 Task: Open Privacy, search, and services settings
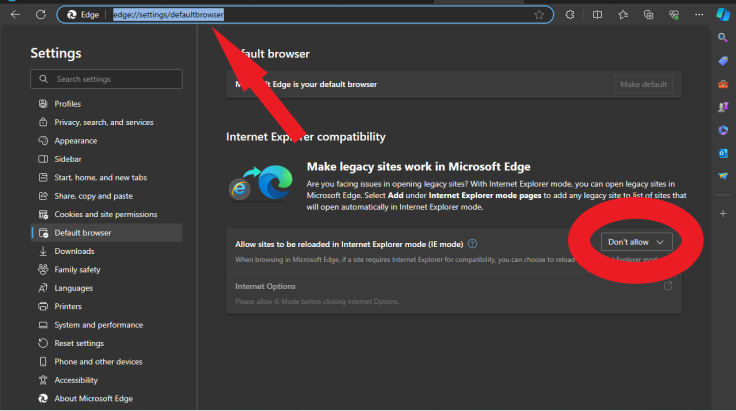[x=107, y=122]
